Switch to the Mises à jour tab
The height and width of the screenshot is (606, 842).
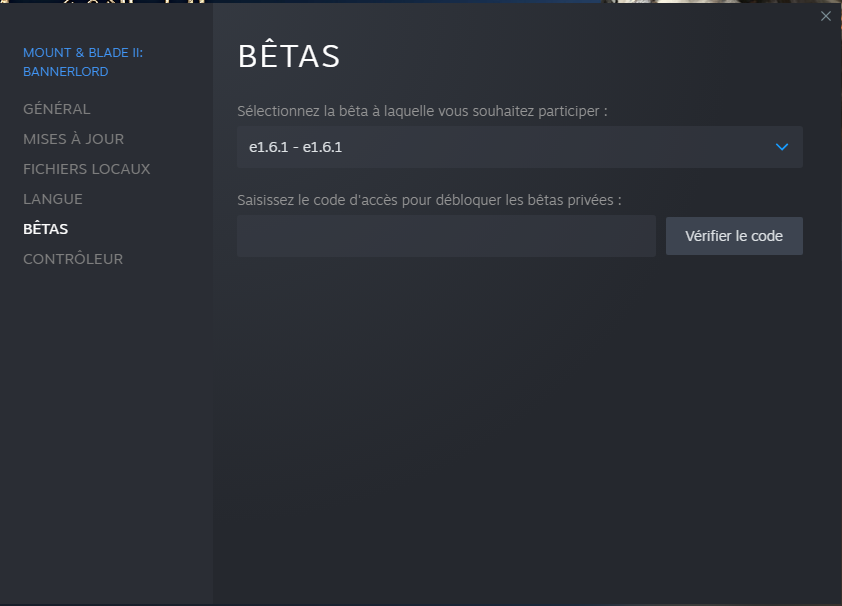74,139
